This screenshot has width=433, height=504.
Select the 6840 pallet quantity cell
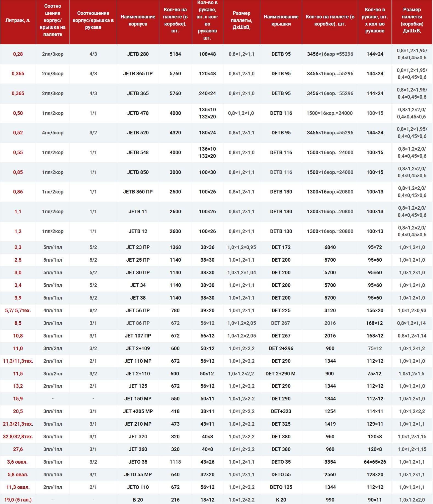[x=330, y=247]
